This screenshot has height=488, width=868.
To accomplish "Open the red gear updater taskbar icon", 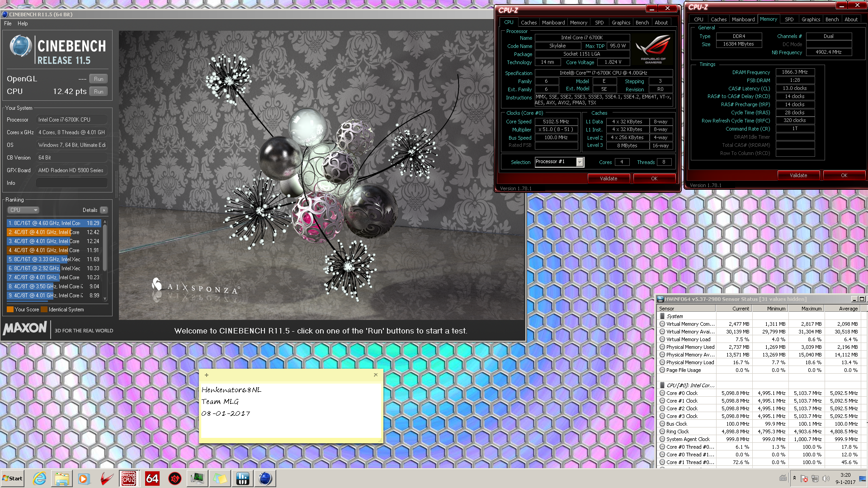I will click(x=175, y=479).
